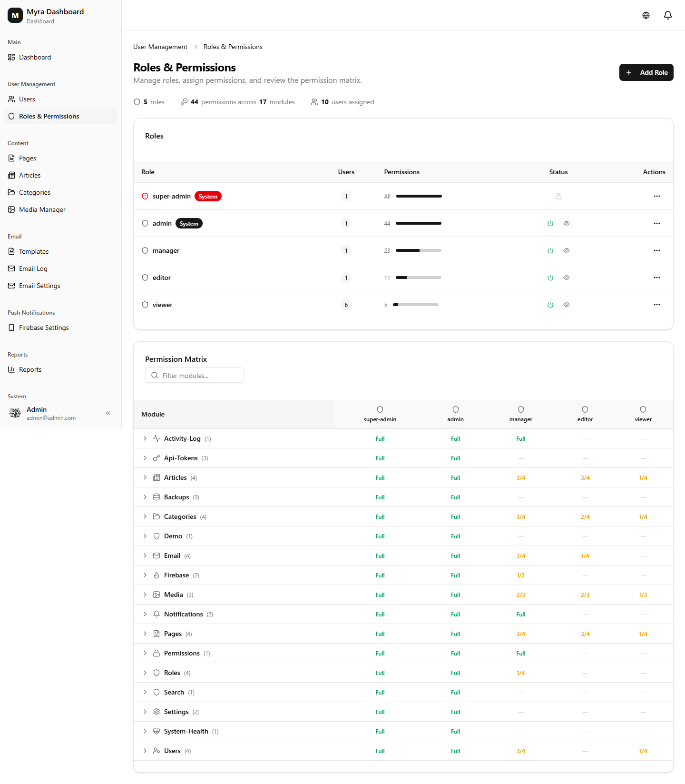Click the Filter modules search field

click(195, 375)
